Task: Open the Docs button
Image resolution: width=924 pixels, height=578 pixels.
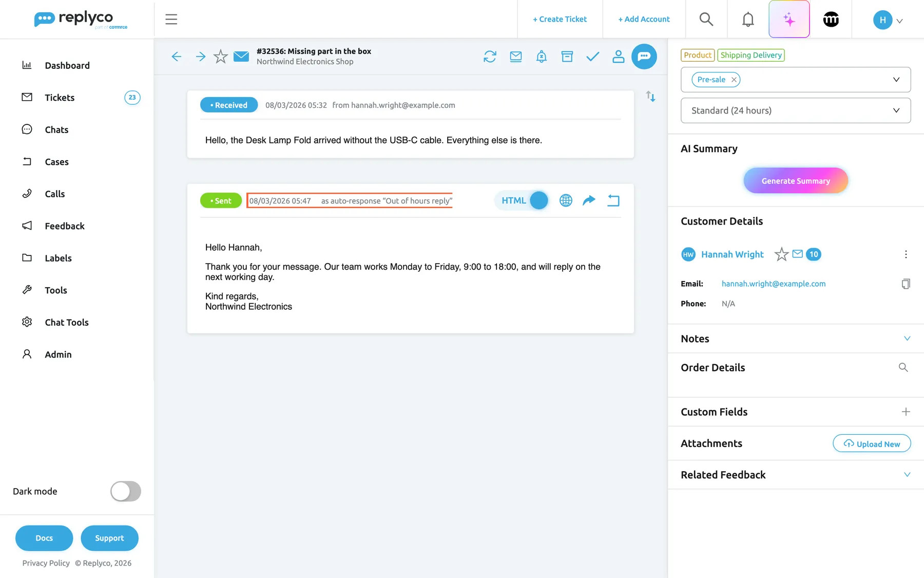Action: (x=44, y=538)
